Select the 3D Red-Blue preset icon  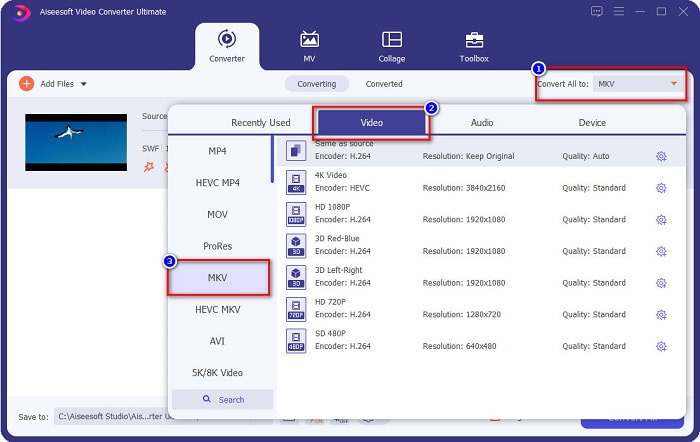click(296, 246)
